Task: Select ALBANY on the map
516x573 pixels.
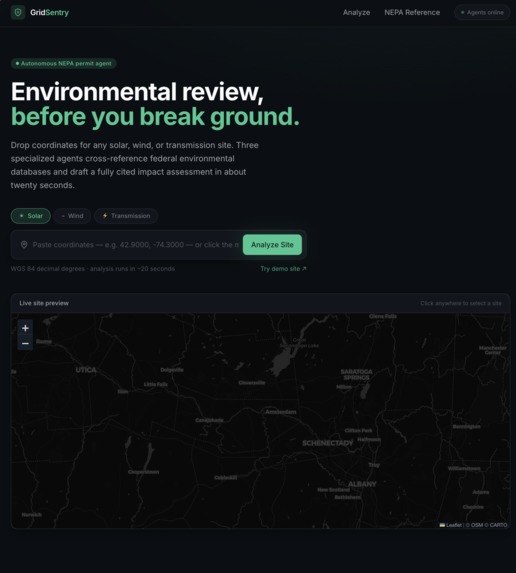Action: tap(362, 484)
